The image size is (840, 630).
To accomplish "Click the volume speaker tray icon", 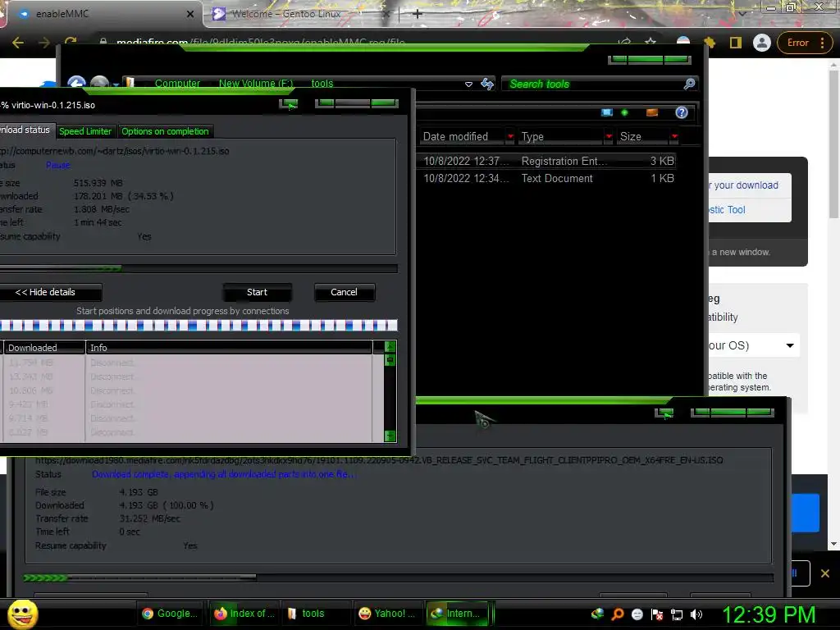I will [x=696, y=614].
